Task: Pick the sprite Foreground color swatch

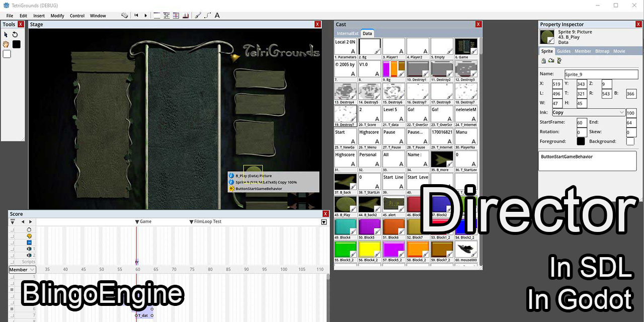Action: click(581, 141)
